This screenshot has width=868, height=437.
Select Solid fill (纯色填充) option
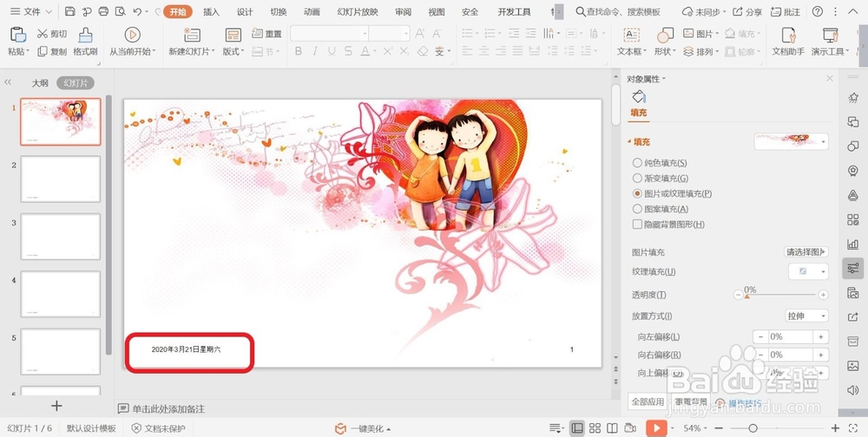pyautogui.click(x=660, y=163)
